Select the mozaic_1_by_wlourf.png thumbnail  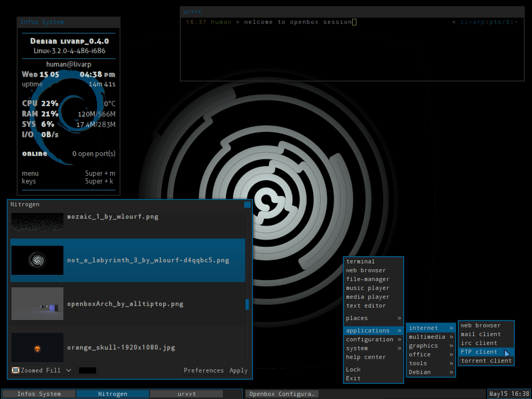(x=37, y=222)
